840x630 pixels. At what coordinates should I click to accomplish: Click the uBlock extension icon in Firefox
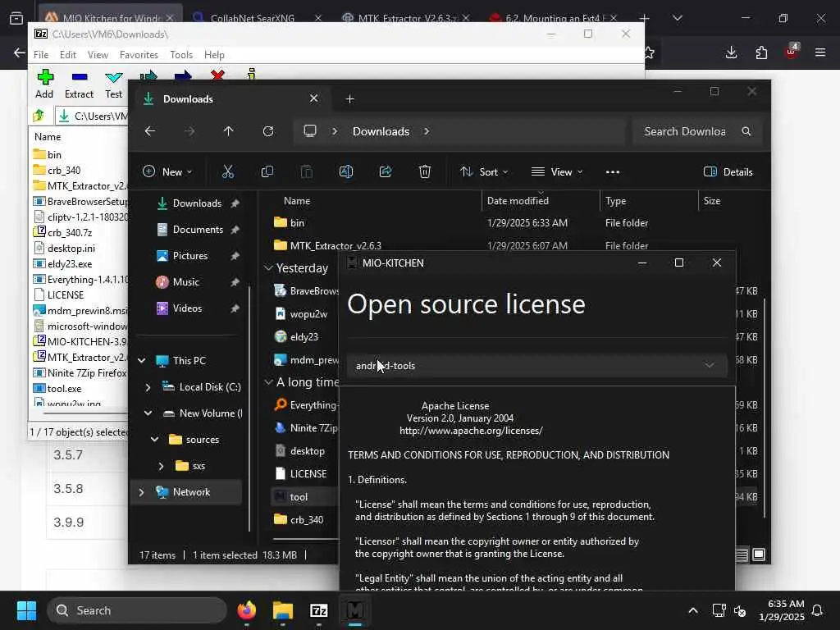coord(792,52)
